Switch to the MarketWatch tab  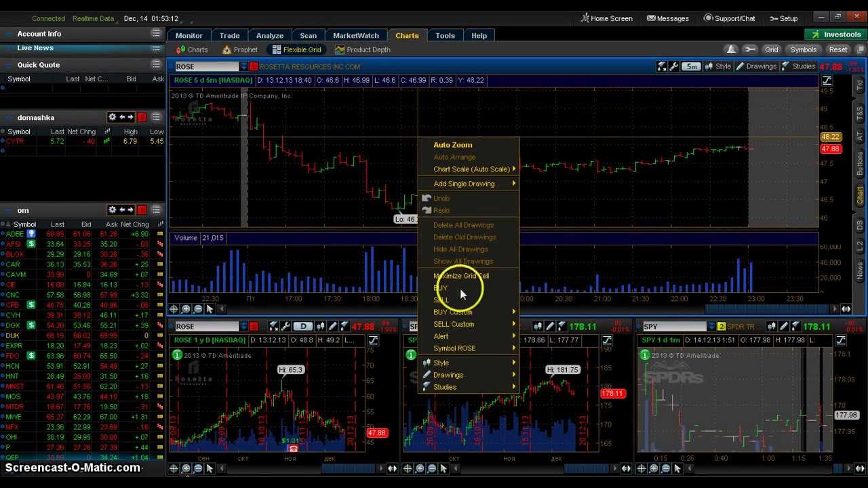[x=356, y=35]
